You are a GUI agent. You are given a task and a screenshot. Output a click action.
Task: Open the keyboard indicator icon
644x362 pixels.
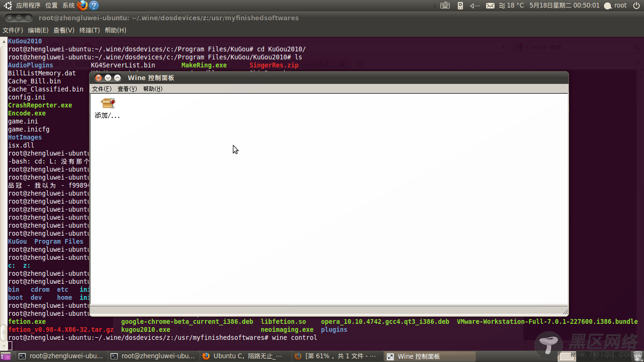click(445, 6)
